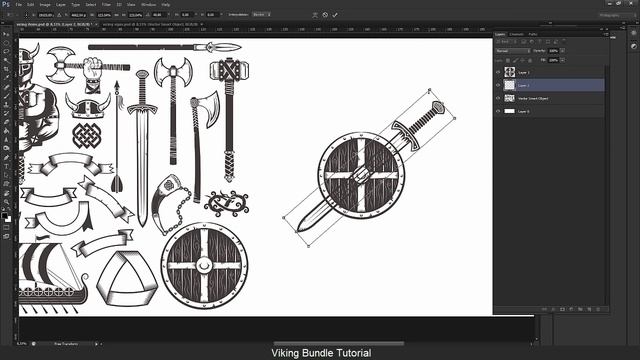
Task: Select the Magic Wand tool
Action: point(6,60)
